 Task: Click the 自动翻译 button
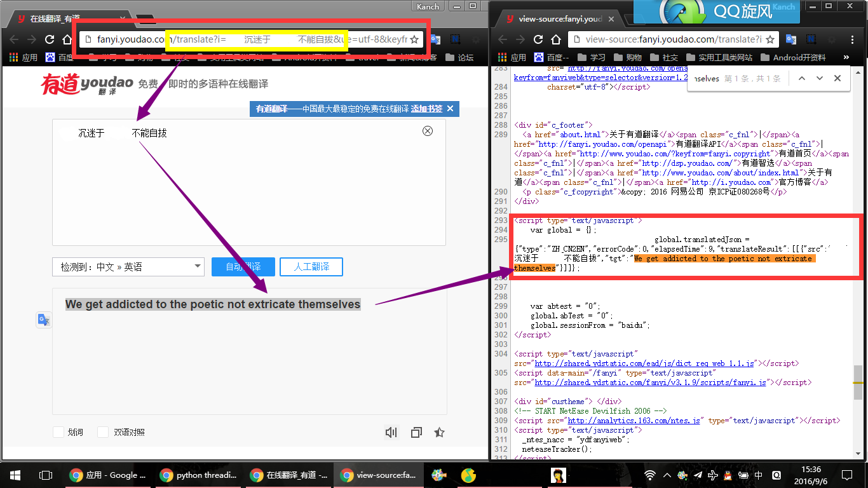(x=243, y=267)
